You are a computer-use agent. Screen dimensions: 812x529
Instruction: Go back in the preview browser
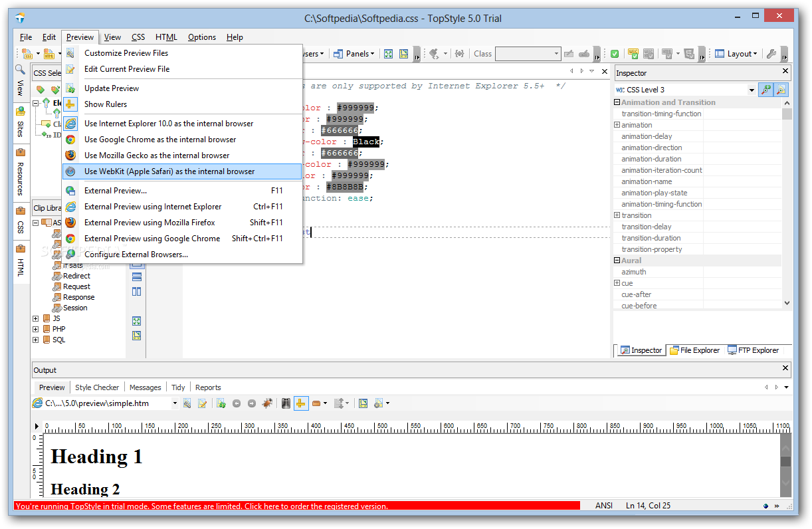237,403
